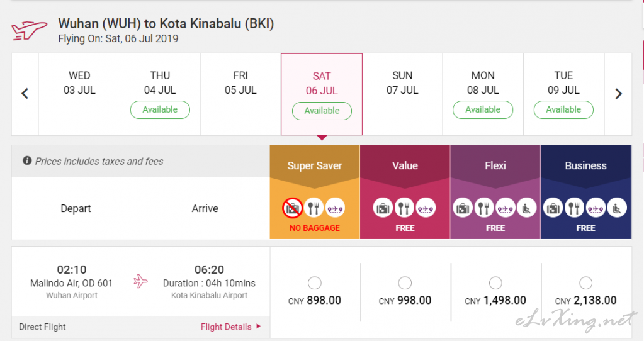The image size is (644, 341).
Task: Pick the Business CNY 2,138.00 radio option
Action: (585, 282)
